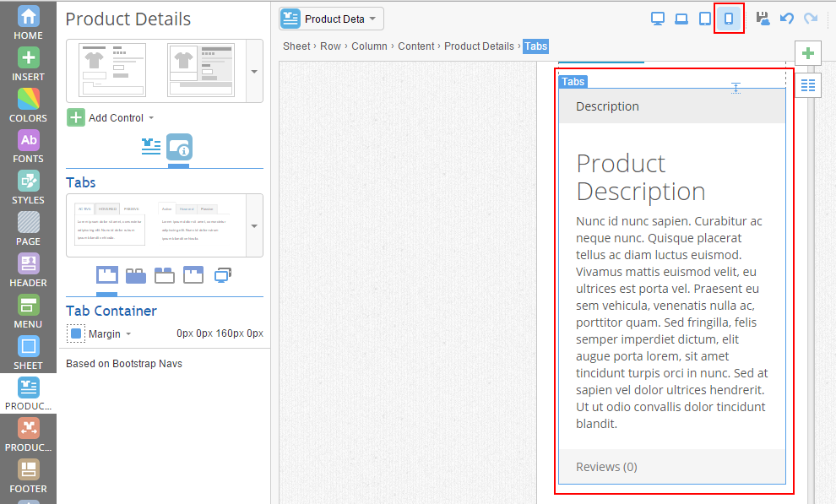Choose the second Tabs style preset thumbnail
The height and width of the screenshot is (504, 836).
tap(193, 224)
